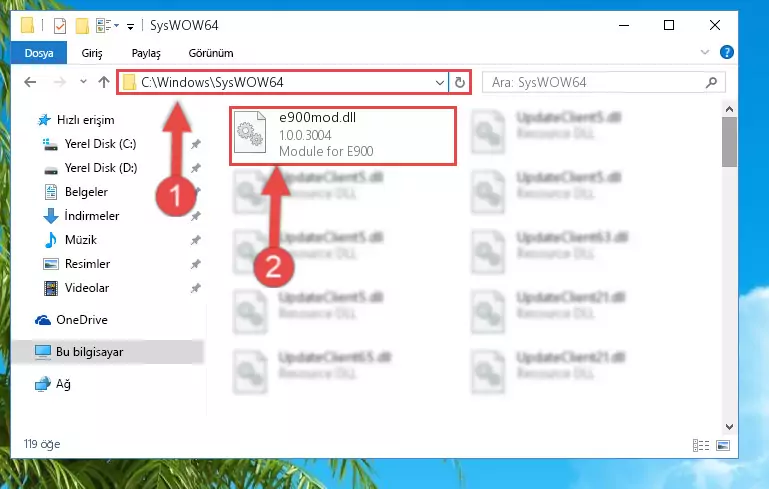Expand the address bar history dropdown

pyautogui.click(x=439, y=83)
